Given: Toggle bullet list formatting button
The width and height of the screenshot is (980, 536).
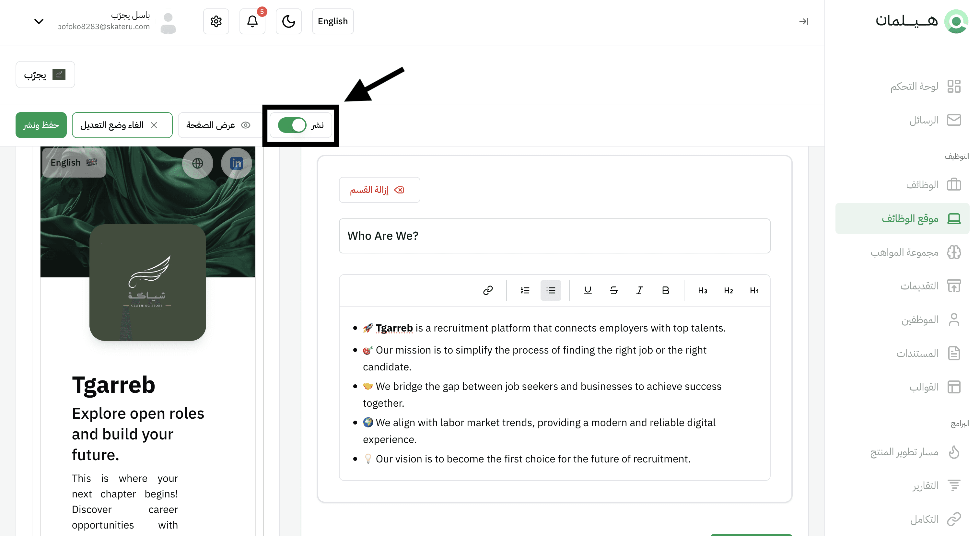Looking at the screenshot, I should point(551,291).
